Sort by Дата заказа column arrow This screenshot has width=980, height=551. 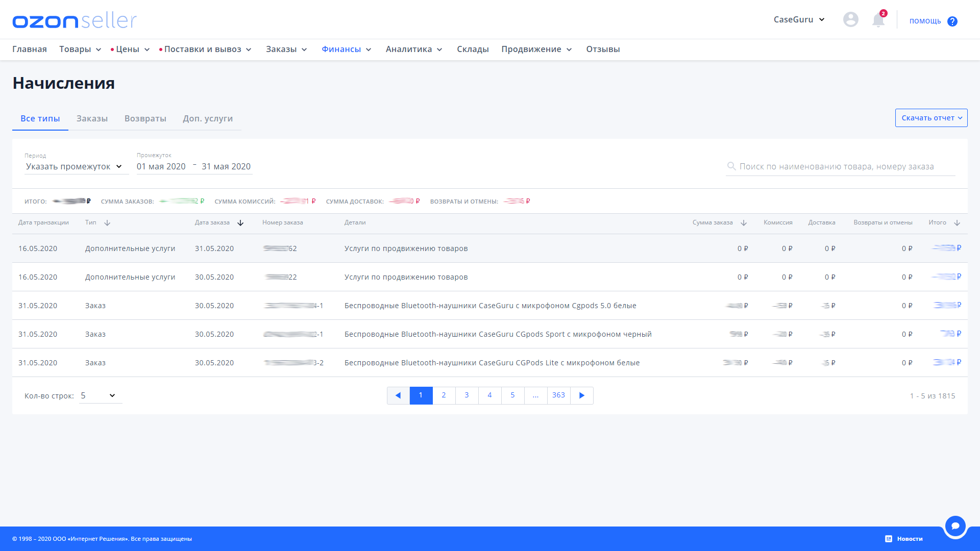coord(240,223)
